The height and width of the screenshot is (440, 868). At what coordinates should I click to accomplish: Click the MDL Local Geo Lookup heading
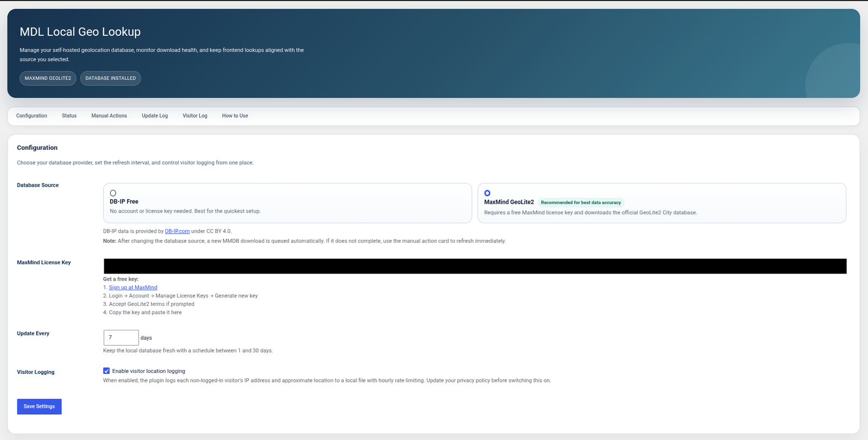(x=80, y=31)
